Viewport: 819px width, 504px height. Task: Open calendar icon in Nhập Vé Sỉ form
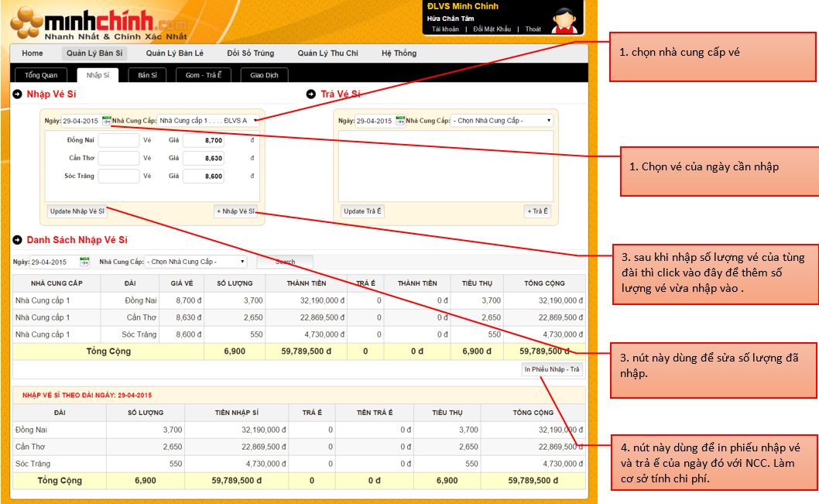pos(106,121)
